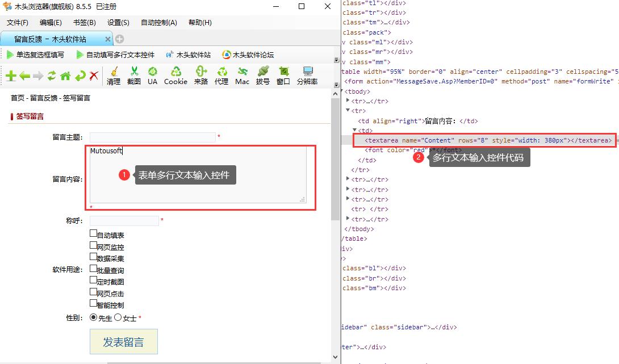Click the green home icon
The image size is (619, 364).
point(65,76)
